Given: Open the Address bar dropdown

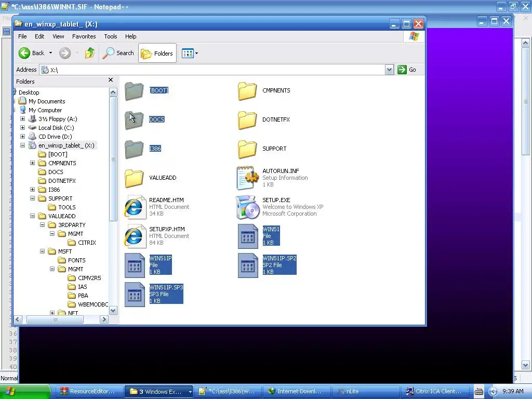Looking at the screenshot, I should 389,70.
